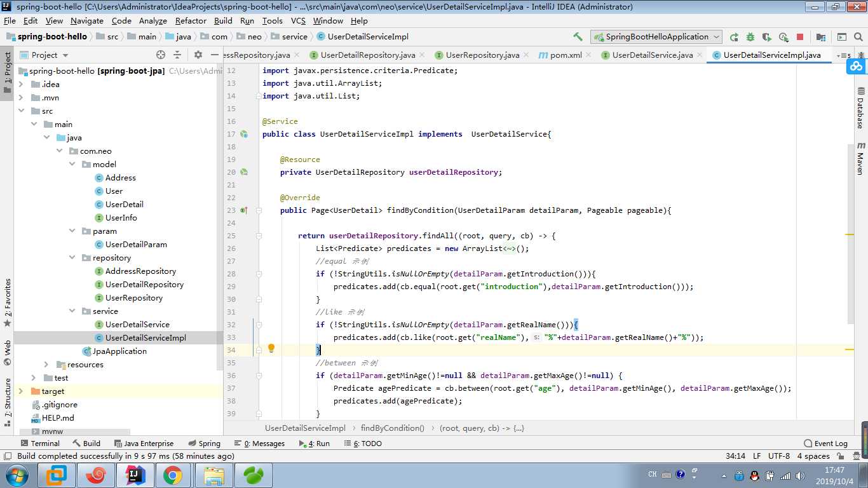
Task: Open the Project Structure dialog icon
Action: (x=821, y=37)
